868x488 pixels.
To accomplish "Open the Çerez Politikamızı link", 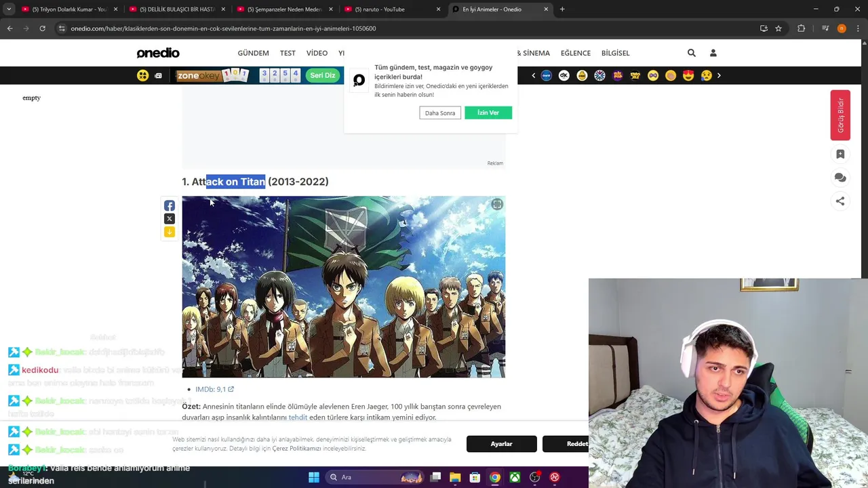I will click(296, 449).
